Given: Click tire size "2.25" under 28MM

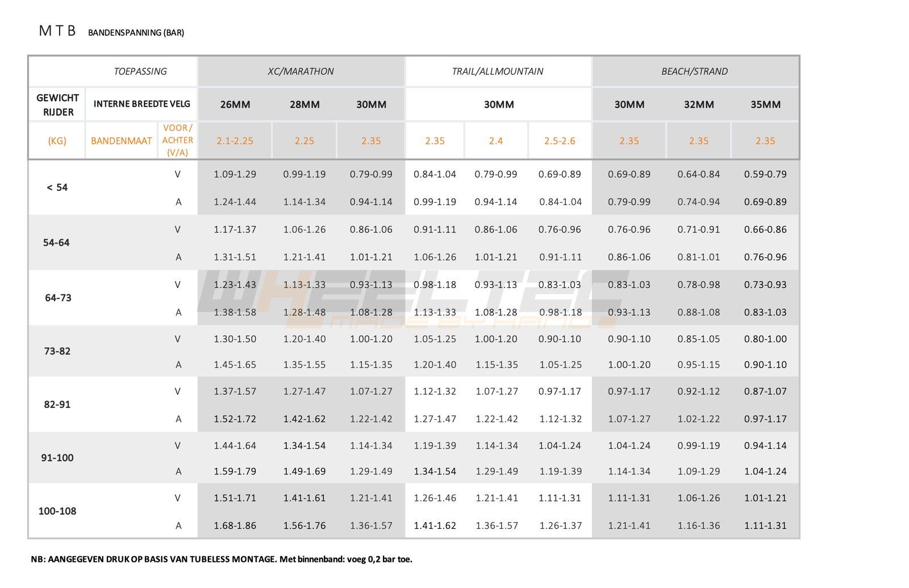Looking at the screenshot, I should click(x=305, y=141).
